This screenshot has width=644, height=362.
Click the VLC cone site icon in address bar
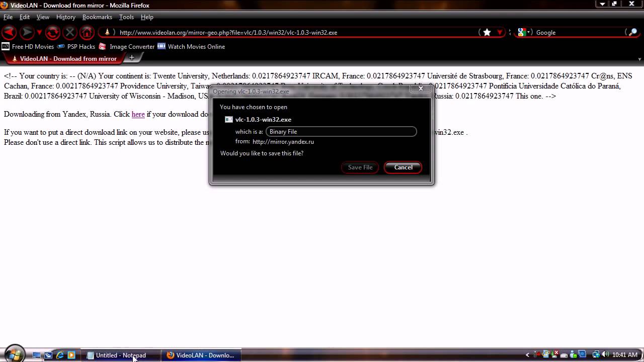point(107,32)
